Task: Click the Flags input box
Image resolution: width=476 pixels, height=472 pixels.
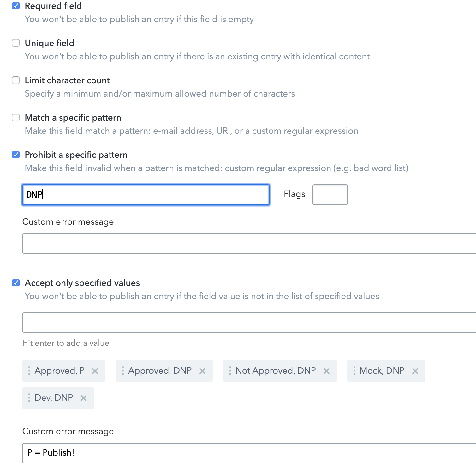Action: coord(330,195)
